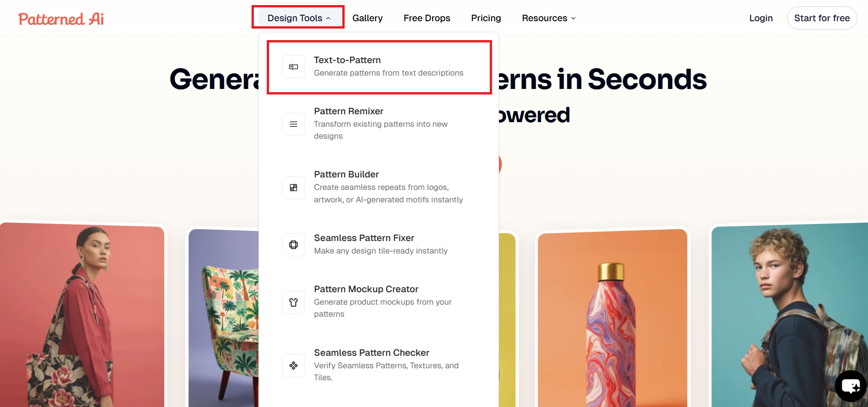
Task: Open the Gallery page
Action: coord(367,18)
